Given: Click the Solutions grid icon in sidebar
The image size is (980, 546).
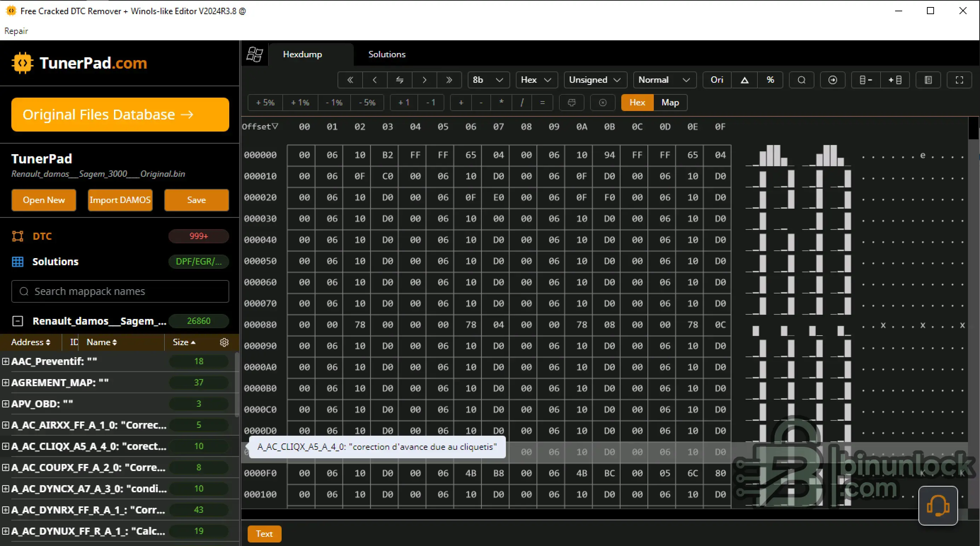Looking at the screenshot, I should click(17, 262).
